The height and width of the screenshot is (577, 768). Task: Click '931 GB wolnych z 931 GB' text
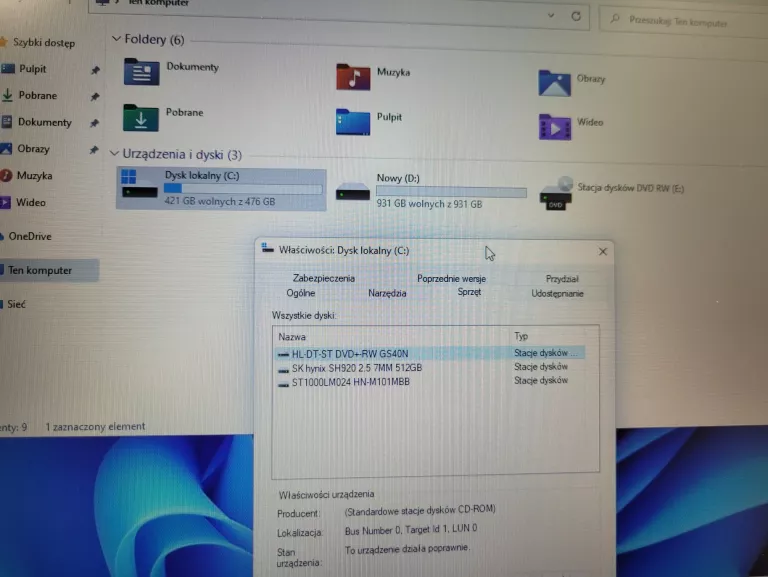(x=429, y=204)
